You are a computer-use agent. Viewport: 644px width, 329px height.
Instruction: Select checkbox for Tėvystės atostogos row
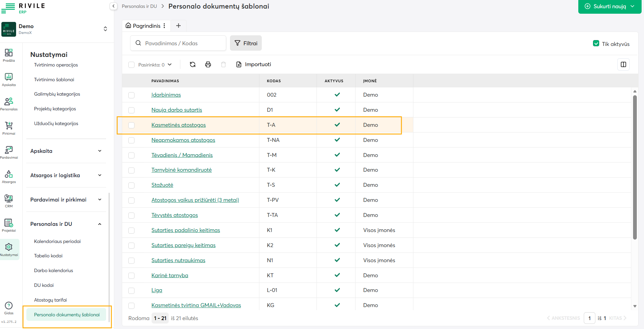(131, 215)
